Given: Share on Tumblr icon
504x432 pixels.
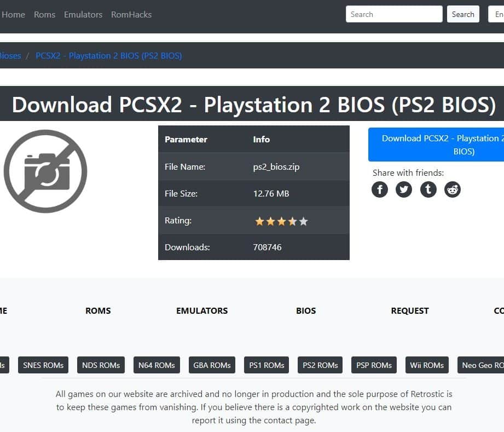Looking at the screenshot, I should click(428, 189).
